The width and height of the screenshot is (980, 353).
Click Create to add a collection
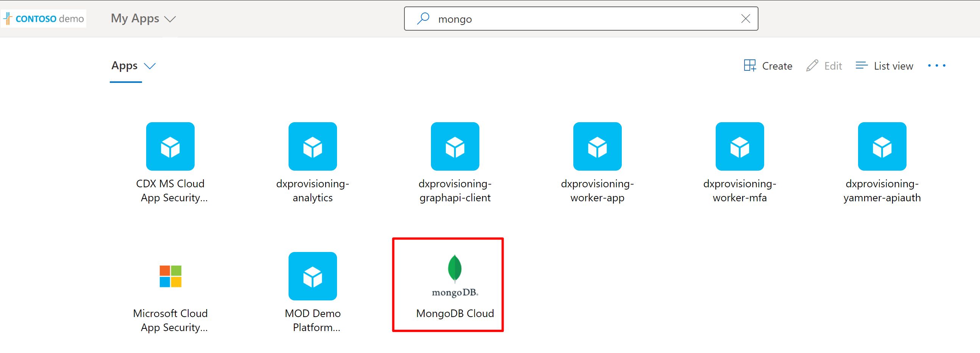[768, 66]
